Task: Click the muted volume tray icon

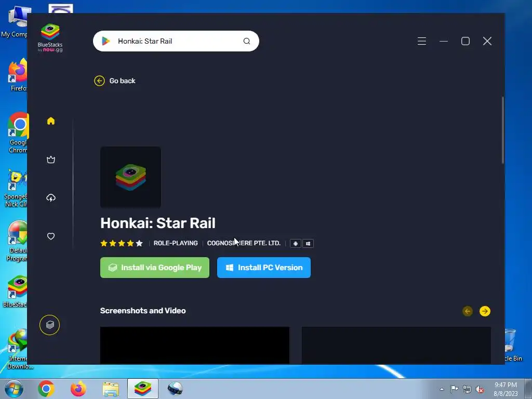Action: pyautogui.click(x=480, y=389)
